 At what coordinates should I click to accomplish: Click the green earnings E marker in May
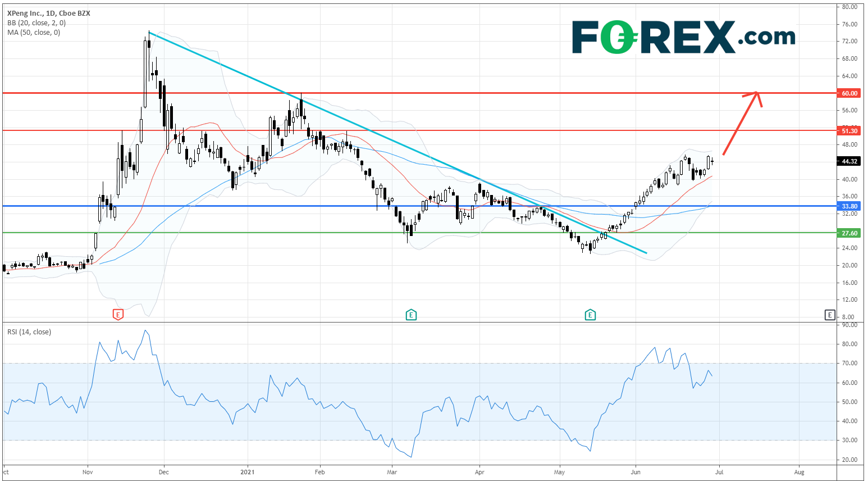(590, 315)
